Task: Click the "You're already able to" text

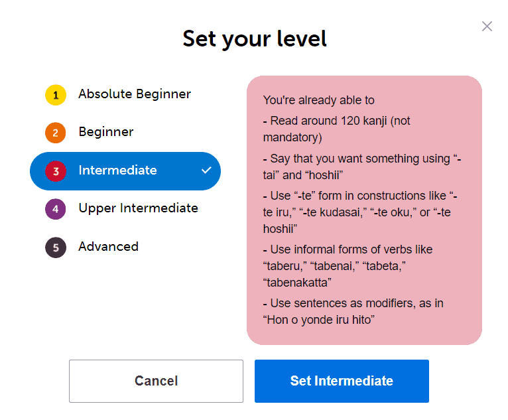Action: point(318,100)
